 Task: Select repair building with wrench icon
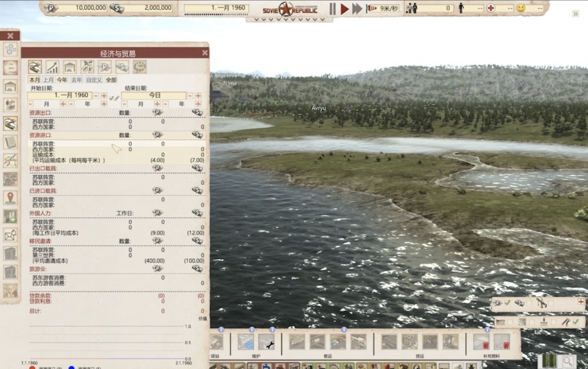click(266, 342)
